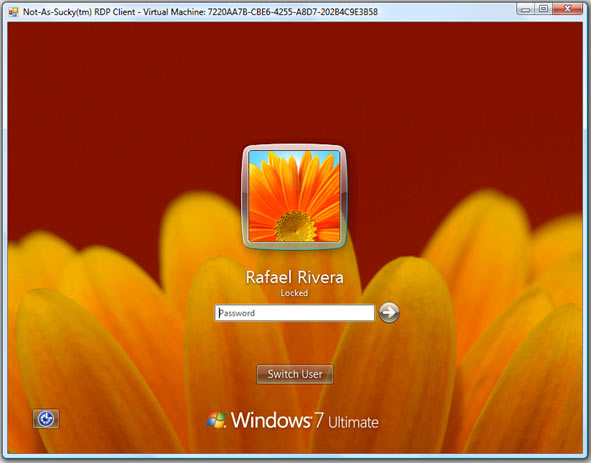This screenshot has width=591, height=463.
Task: Select the orange flower user picture
Action: 294,196
